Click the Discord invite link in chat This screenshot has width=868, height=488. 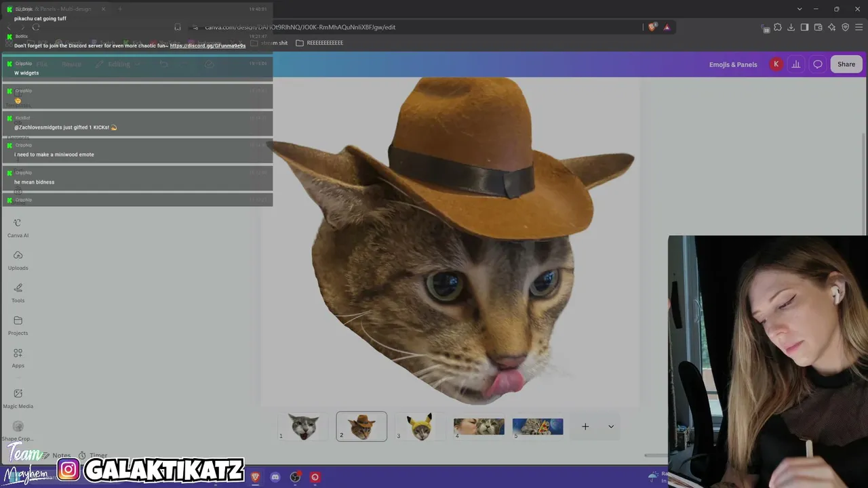pyautogui.click(x=208, y=45)
